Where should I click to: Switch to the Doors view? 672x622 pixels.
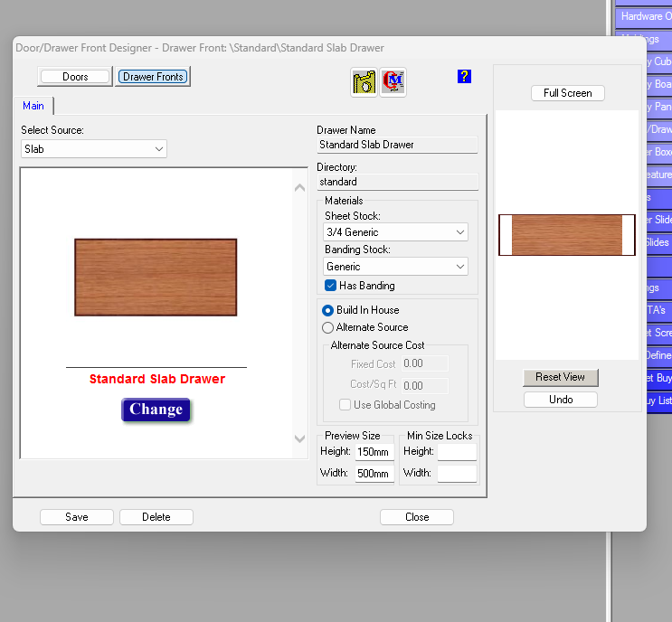coord(75,77)
